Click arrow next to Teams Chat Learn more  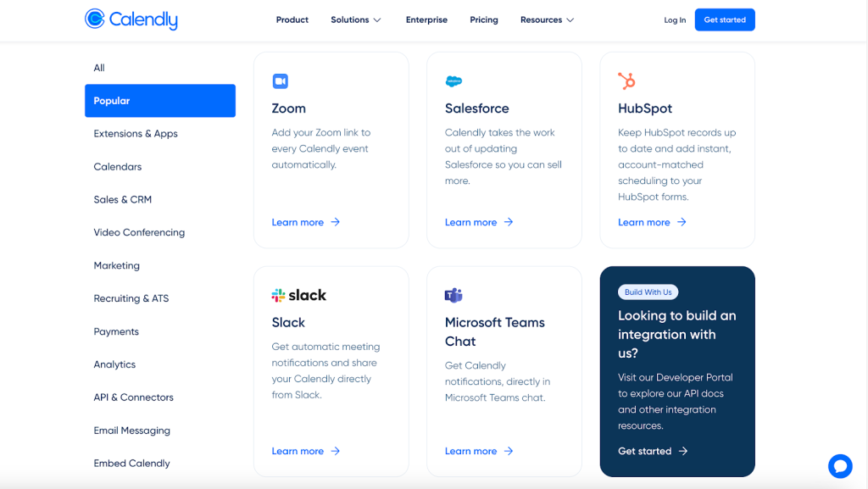509,451
